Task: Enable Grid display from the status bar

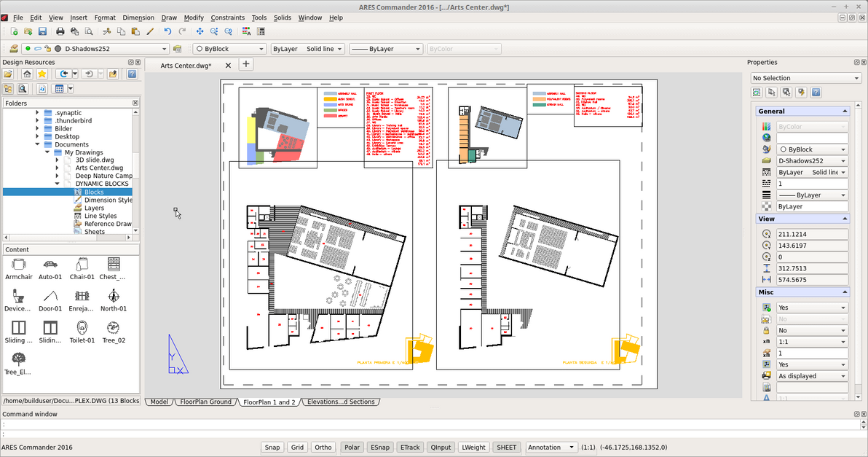Action: coord(297,447)
